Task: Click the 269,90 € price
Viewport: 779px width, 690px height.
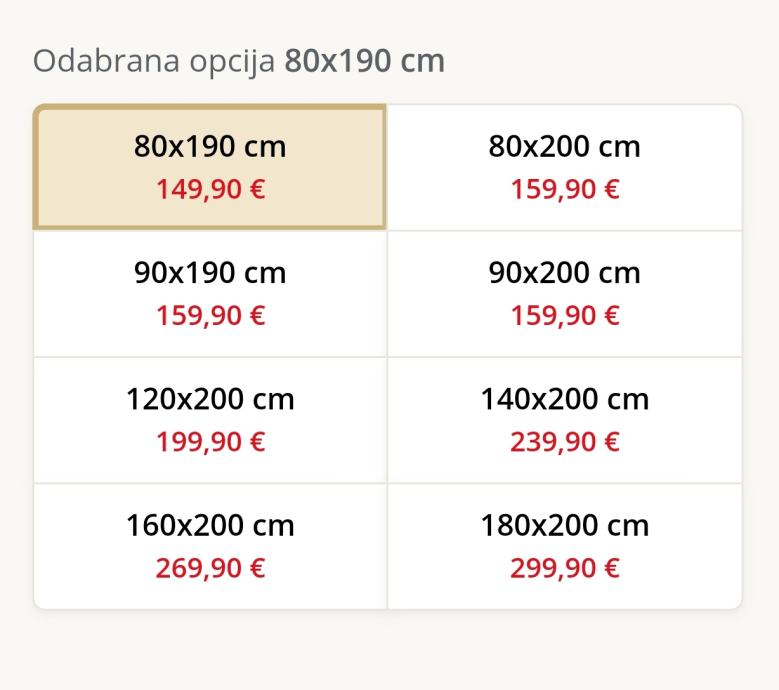Action: (x=210, y=569)
